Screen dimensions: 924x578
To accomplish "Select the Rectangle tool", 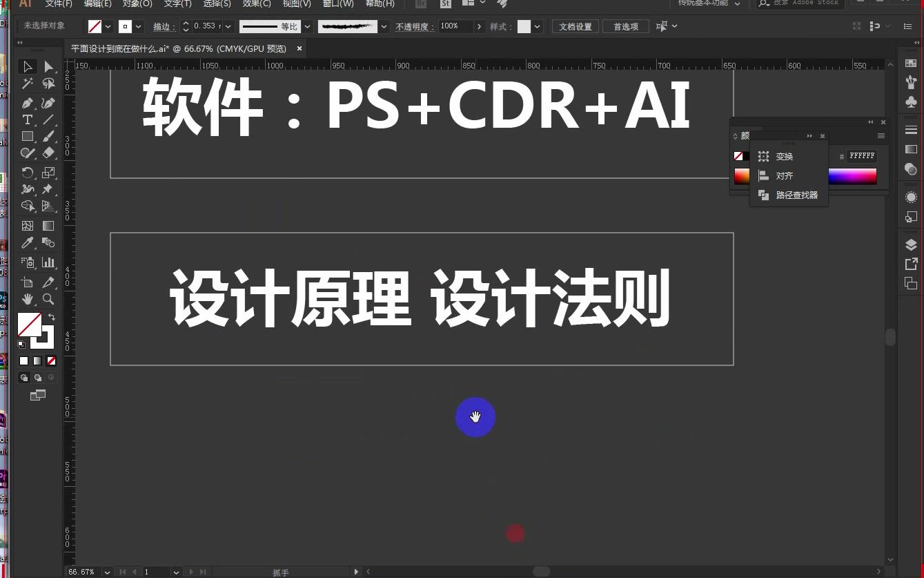I will [x=28, y=137].
